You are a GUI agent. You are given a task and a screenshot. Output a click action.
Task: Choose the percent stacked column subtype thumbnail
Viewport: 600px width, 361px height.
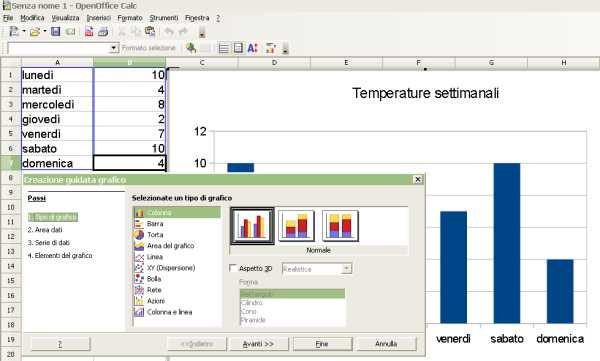coord(340,226)
